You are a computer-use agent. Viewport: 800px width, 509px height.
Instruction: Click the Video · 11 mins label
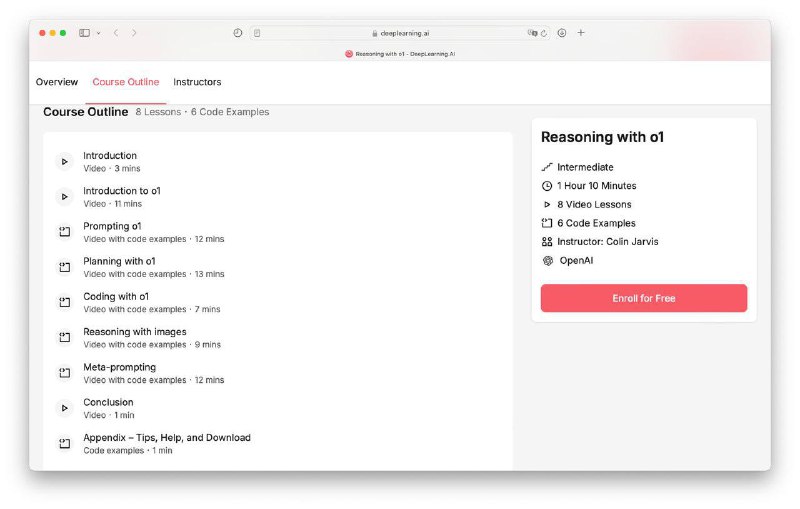coord(112,204)
